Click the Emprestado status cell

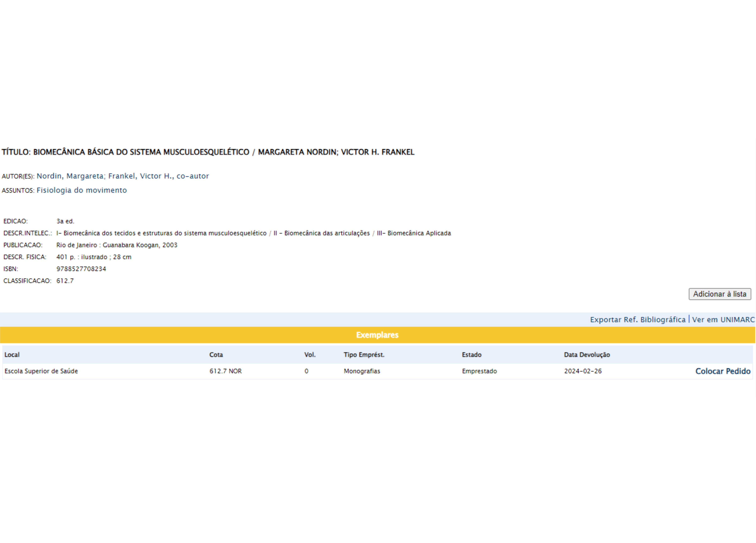click(x=479, y=371)
